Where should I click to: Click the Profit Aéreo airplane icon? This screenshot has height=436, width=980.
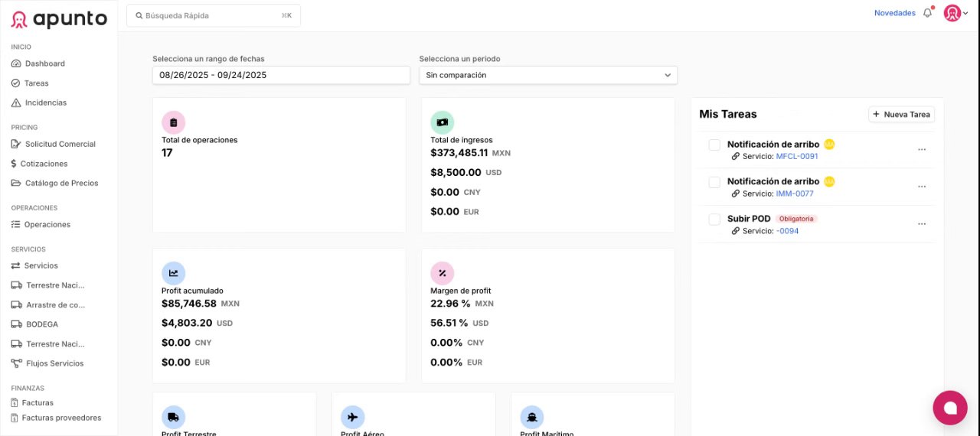352,417
